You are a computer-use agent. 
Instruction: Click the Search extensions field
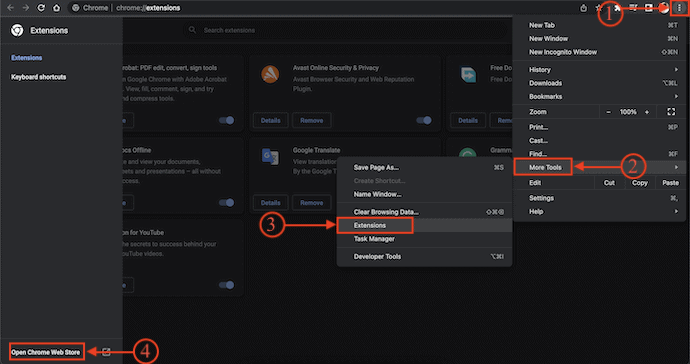point(345,30)
